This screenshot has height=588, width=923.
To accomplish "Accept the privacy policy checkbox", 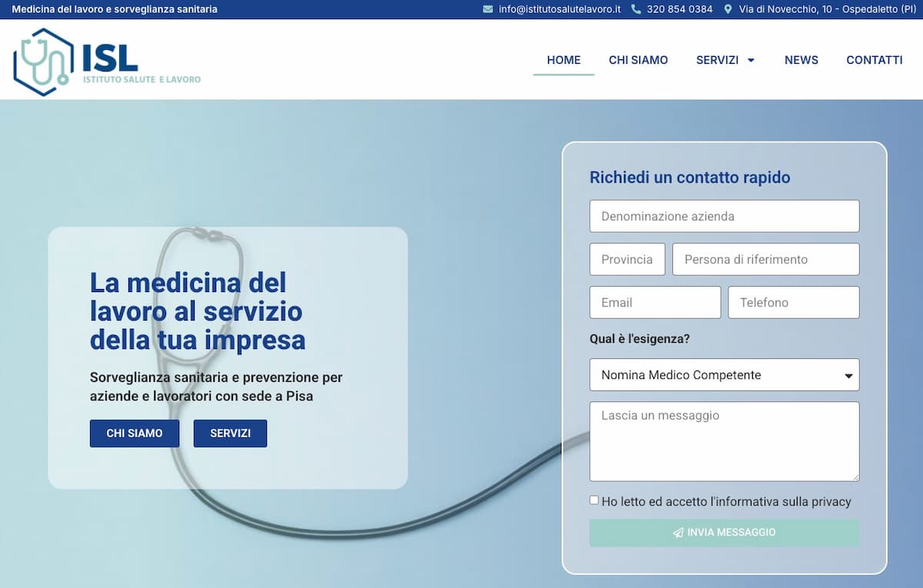I will point(594,500).
